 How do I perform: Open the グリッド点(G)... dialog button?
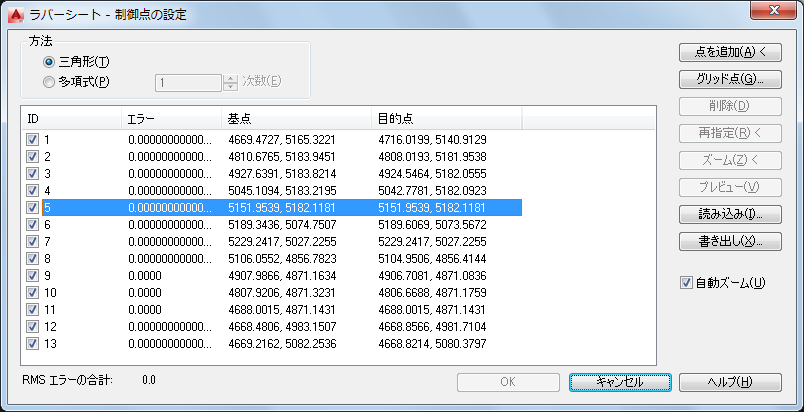730,79
